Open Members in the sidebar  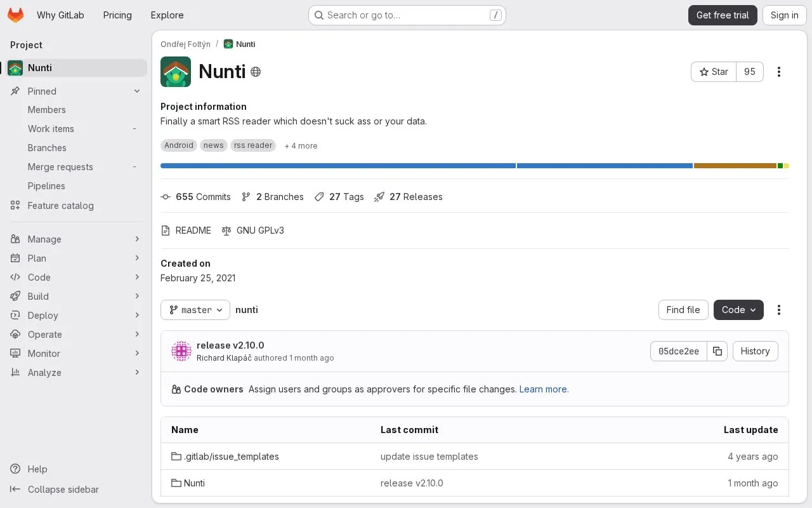pyautogui.click(x=76, y=110)
